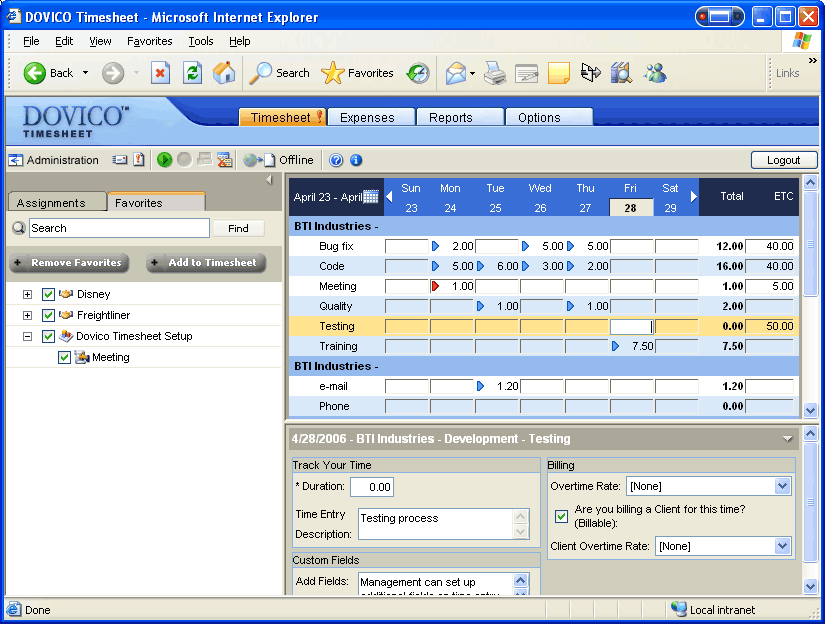Click the grey stop timer icon
This screenshot has width=825, height=624.
pos(184,160)
